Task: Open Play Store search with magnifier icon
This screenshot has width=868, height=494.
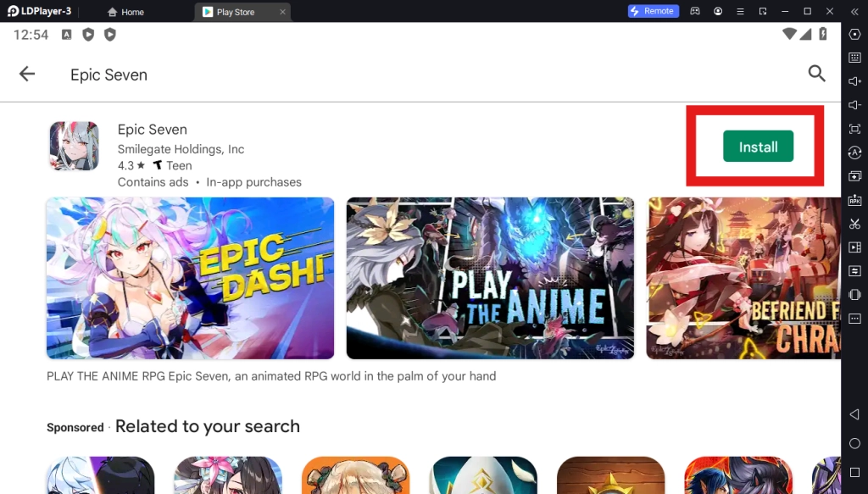Action: [816, 74]
